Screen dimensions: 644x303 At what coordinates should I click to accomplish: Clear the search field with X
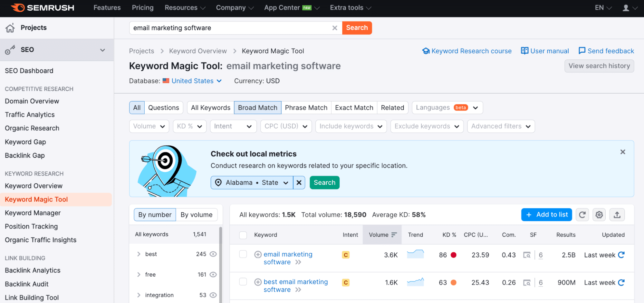coord(335,28)
